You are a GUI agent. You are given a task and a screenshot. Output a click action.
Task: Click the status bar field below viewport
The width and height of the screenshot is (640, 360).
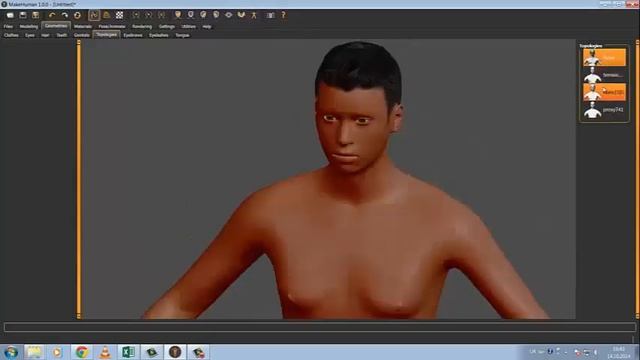point(320,327)
